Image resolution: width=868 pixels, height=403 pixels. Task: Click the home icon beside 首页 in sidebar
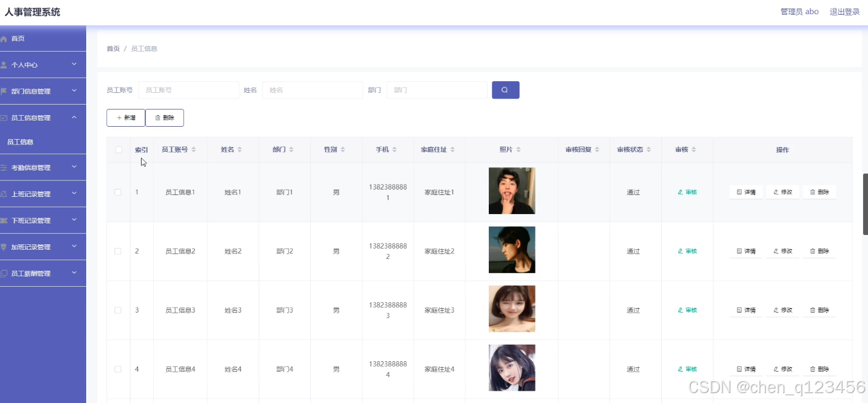pos(4,39)
